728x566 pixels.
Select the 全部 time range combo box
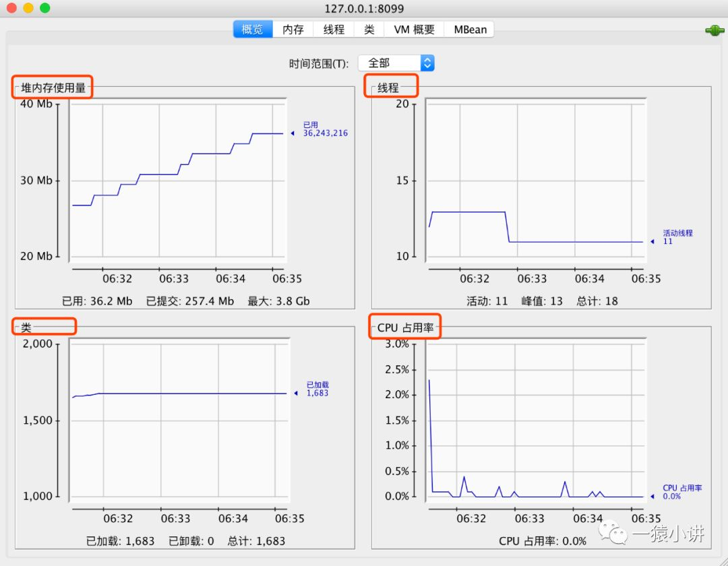tap(396, 63)
